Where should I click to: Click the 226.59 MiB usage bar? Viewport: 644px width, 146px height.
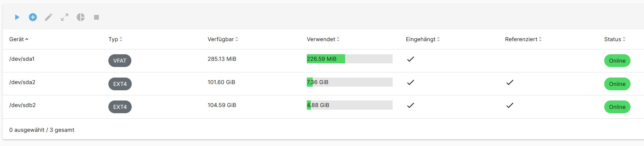click(x=350, y=59)
